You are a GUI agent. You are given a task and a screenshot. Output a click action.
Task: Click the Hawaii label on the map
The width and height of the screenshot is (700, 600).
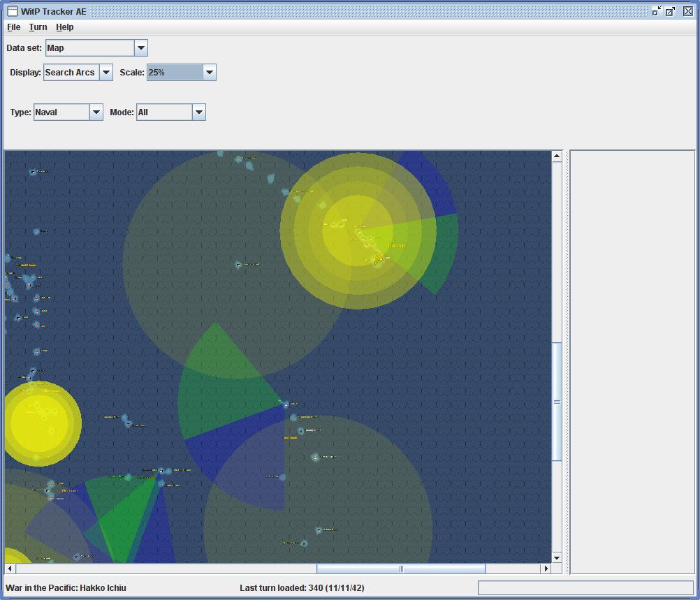pos(397,246)
